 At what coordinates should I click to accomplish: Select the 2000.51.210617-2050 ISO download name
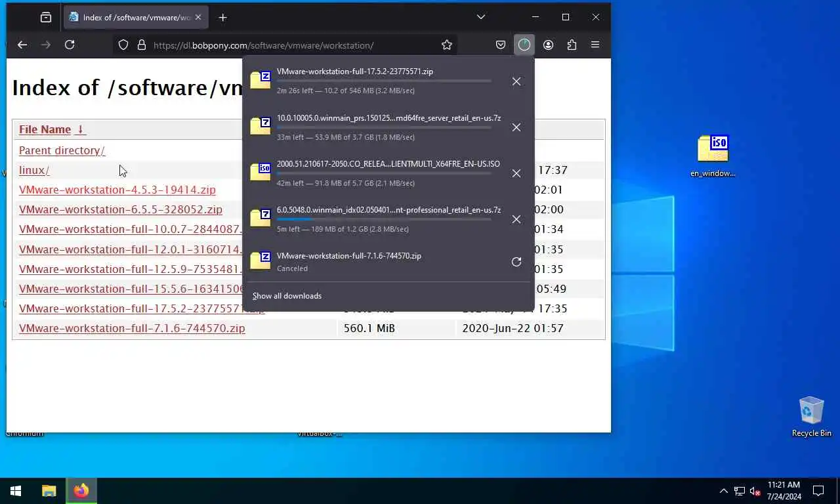388,164
